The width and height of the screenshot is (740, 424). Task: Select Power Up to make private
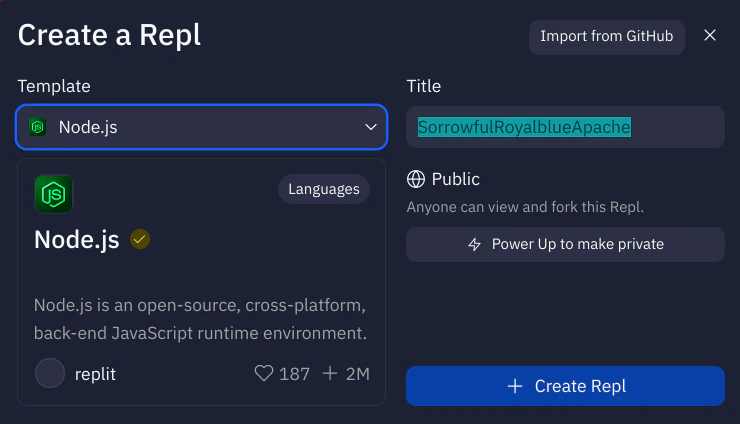(565, 244)
